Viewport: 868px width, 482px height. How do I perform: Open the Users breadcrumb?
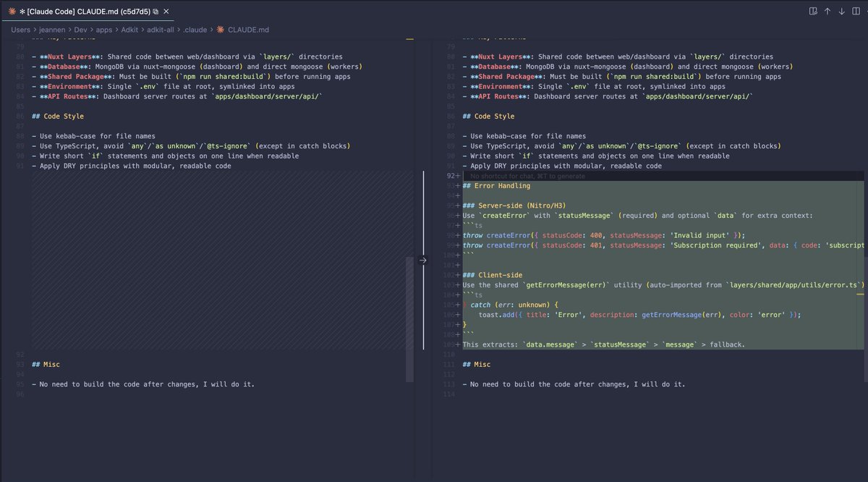(20, 30)
